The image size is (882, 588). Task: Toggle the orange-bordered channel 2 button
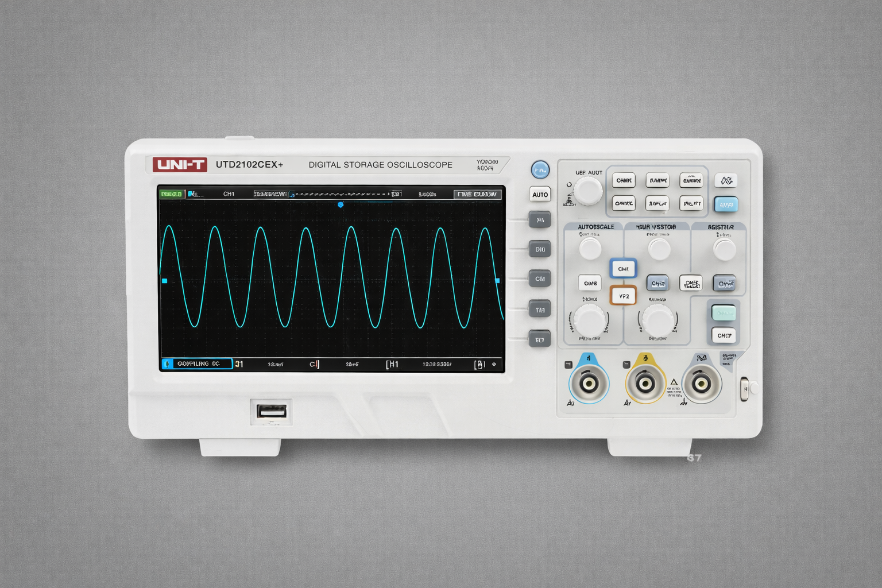click(x=623, y=296)
